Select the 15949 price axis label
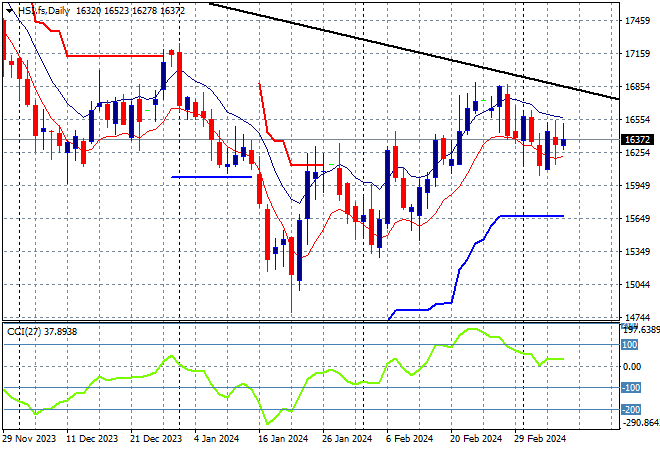The height and width of the screenshot is (450, 660). coord(638,186)
